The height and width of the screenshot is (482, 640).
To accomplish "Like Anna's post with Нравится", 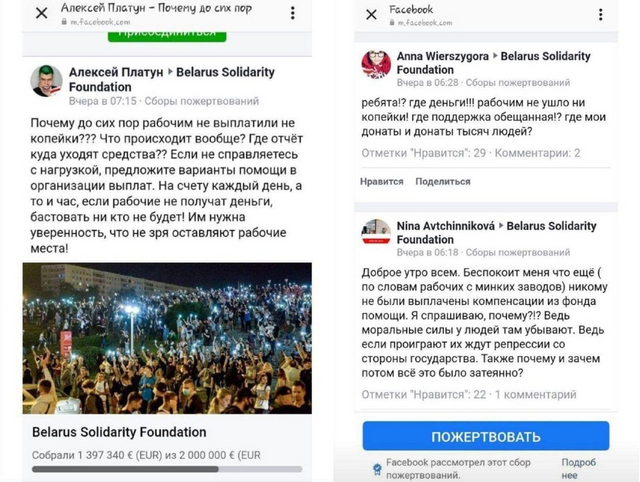I will tap(381, 181).
